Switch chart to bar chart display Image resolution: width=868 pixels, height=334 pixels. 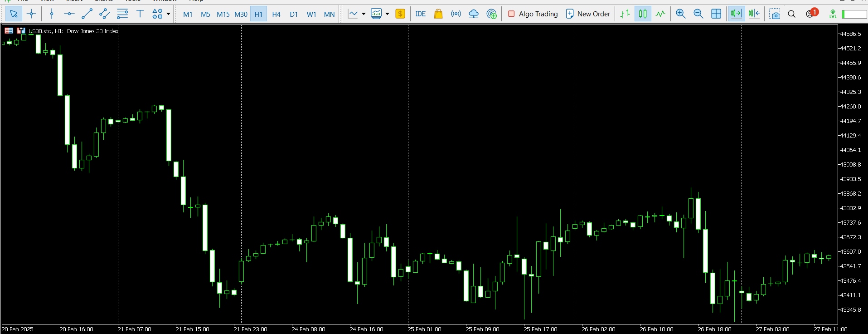[x=625, y=14]
